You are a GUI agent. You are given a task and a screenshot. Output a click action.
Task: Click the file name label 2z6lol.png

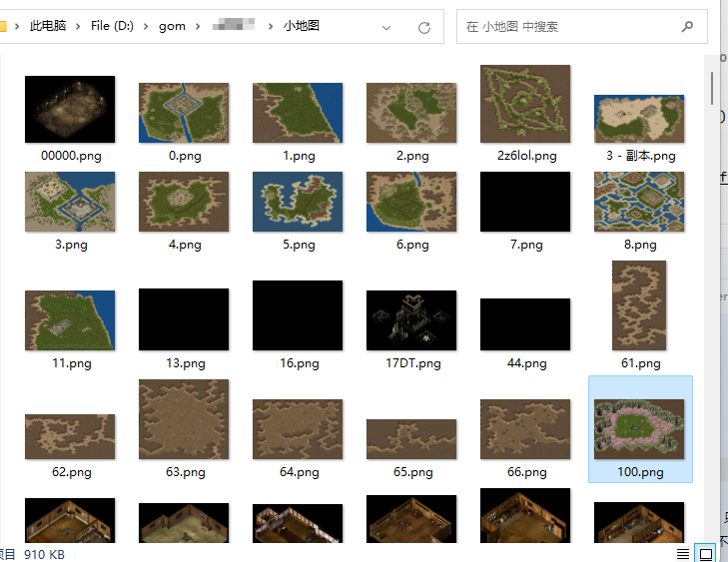click(526, 156)
